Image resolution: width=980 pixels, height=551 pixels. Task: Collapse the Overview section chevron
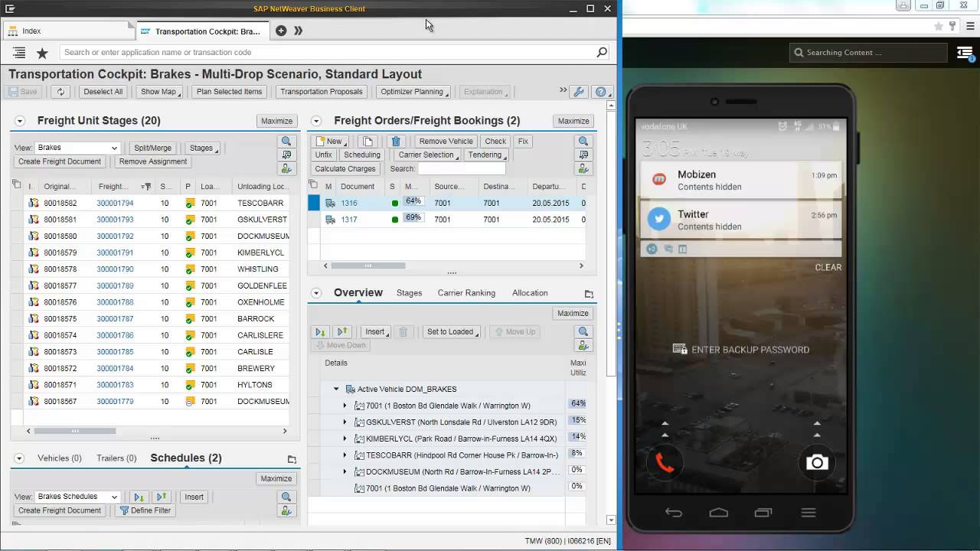coord(316,293)
